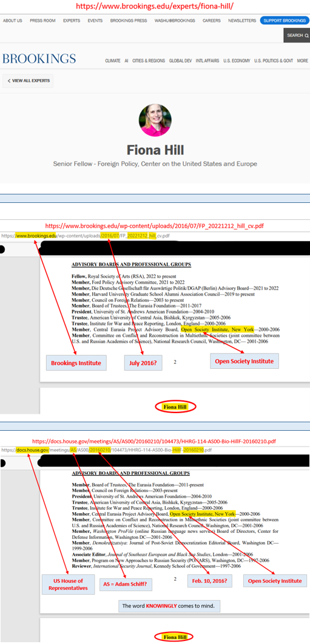
Task: Open the Experts navigation link
Action: 72,21
